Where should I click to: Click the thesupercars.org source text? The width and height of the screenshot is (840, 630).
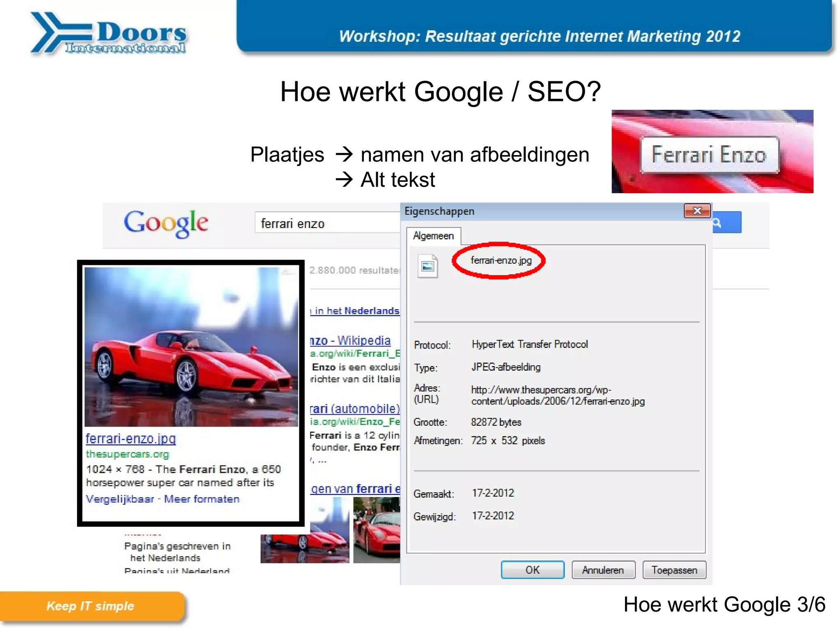[x=127, y=454]
